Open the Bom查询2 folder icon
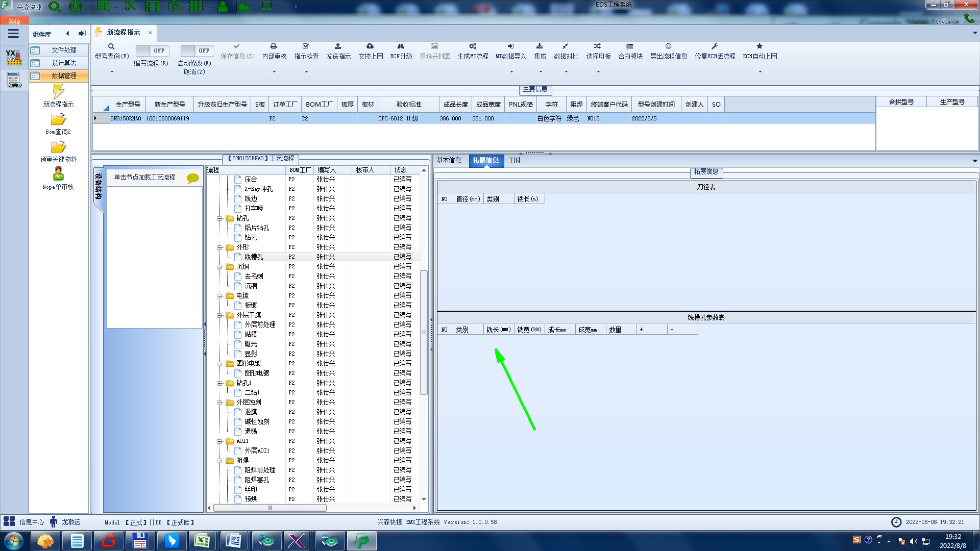 (58, 120)
